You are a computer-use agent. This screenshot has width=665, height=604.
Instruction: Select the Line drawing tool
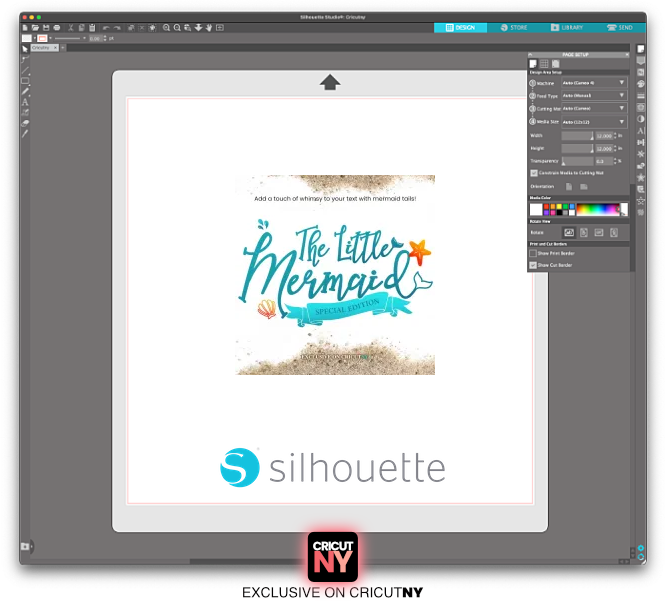pos(25,70)
